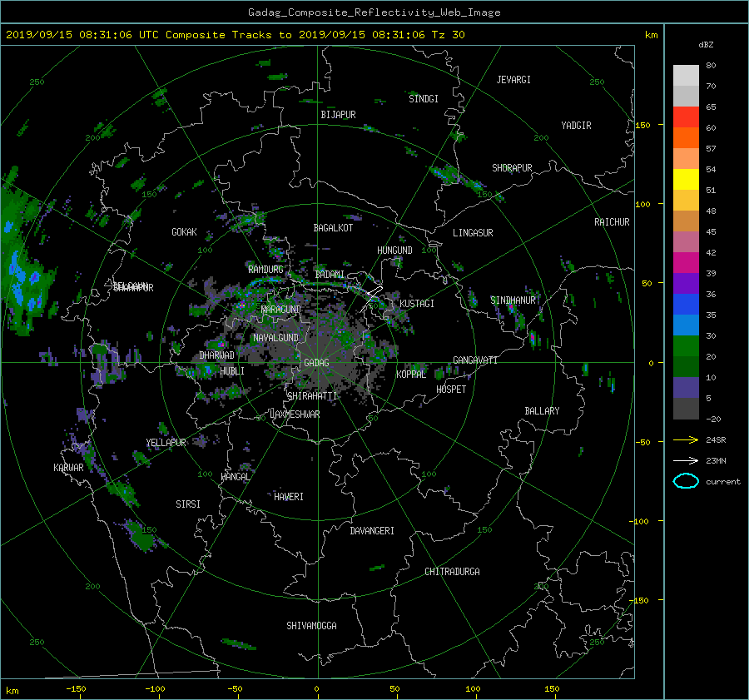Click the GADAG radar center label

coord(317,363)
